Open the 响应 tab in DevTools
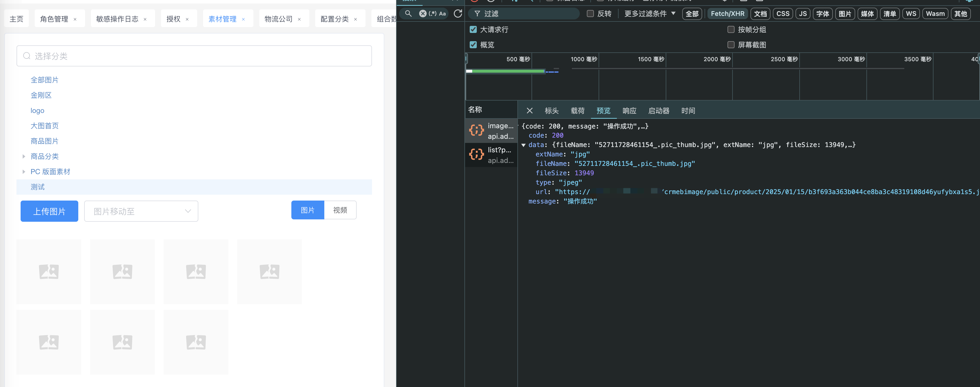980x387 pixels. (x=629, y=111)
